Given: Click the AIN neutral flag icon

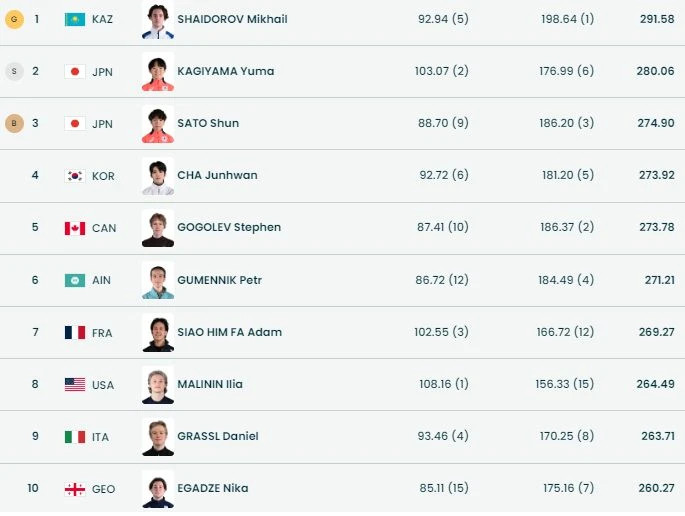Looking at the screenshot, I should [75, 280].
